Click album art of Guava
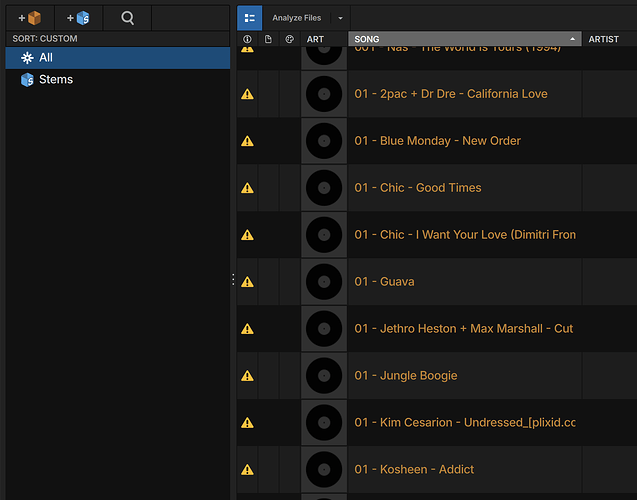 click(x=324, y=281)
